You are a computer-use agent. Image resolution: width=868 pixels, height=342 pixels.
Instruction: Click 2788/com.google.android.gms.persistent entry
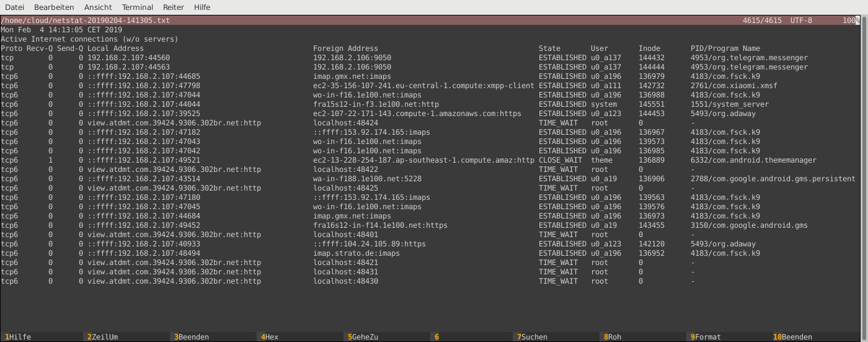point(773,179)
